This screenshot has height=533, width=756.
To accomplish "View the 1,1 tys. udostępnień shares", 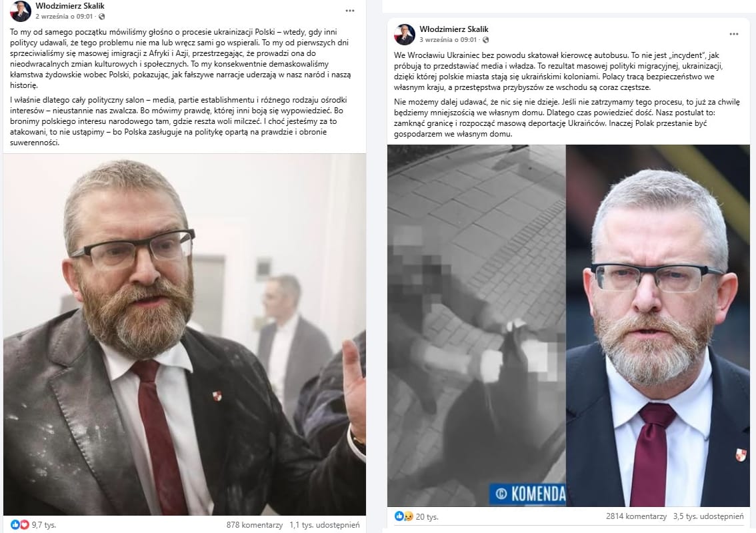I will tap(325, 525).
